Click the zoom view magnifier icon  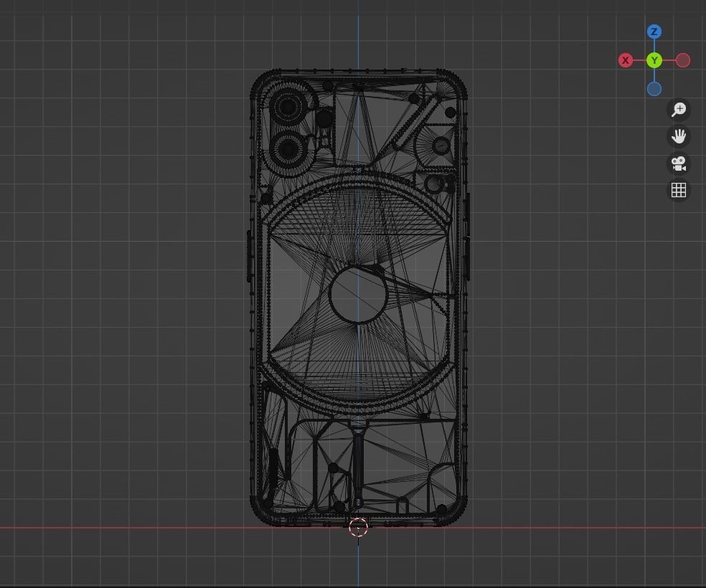pyautogui.click(x=679, y=109)
